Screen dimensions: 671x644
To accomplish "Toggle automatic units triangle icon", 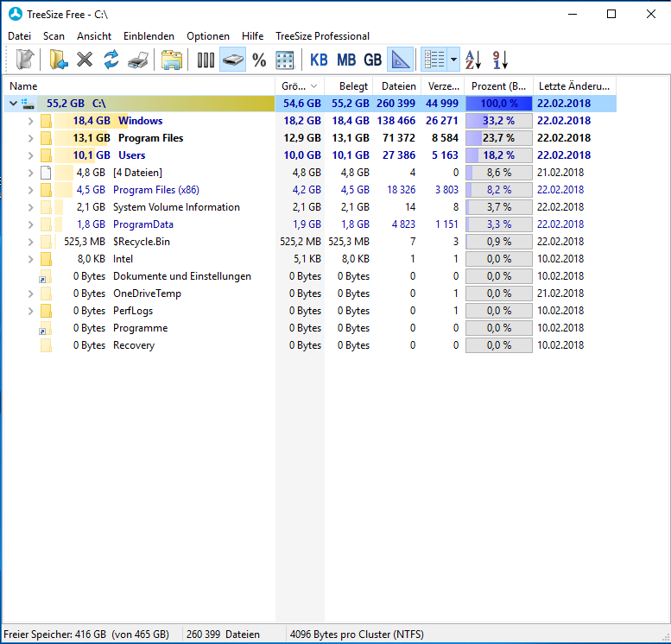I will click(401, 60).
